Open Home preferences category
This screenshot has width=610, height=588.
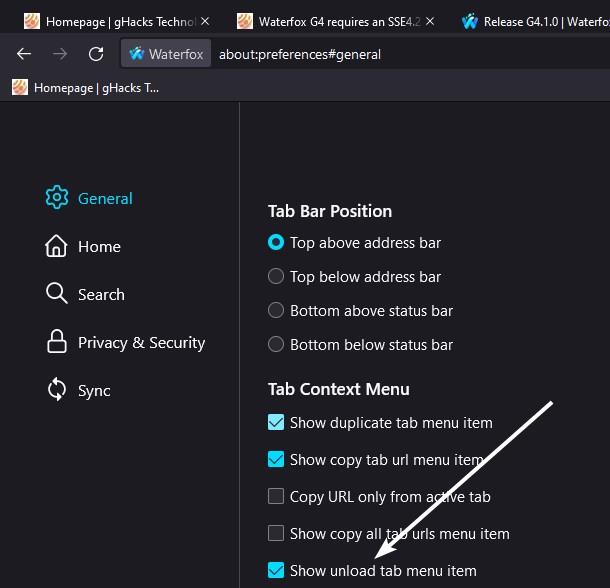[83, 246]
